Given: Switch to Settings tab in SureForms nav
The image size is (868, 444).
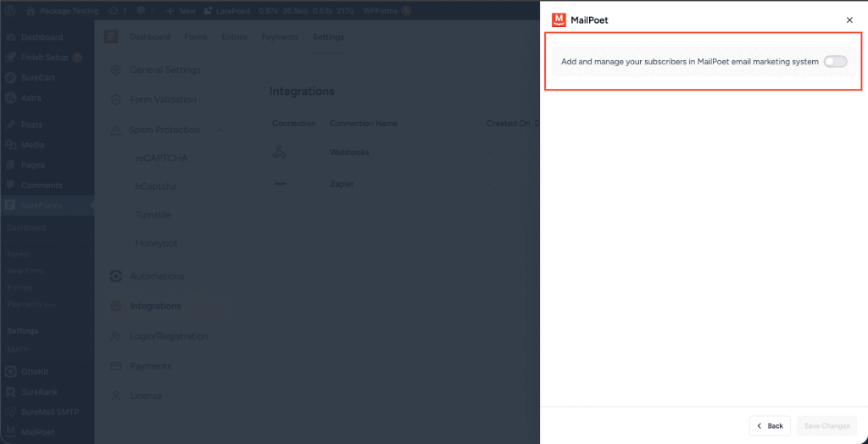Looking at the screenshot, I should tap(328, 37).
